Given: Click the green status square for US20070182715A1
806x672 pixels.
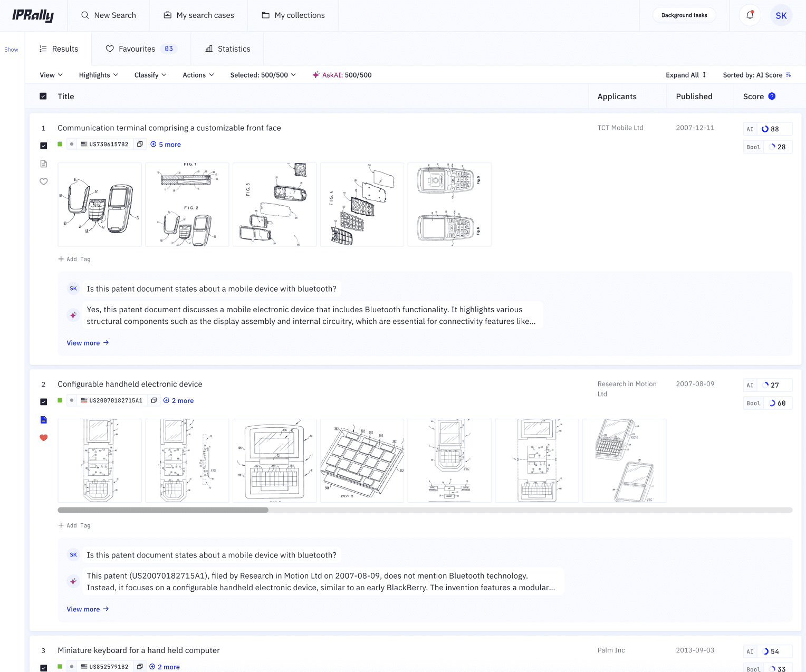Looking at the screenshot, I should pyautogui.click(x=60, y=400).
